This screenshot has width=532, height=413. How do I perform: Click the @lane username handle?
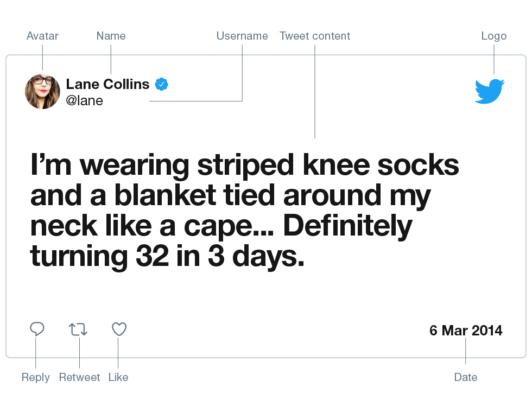(x=85, y=100)
